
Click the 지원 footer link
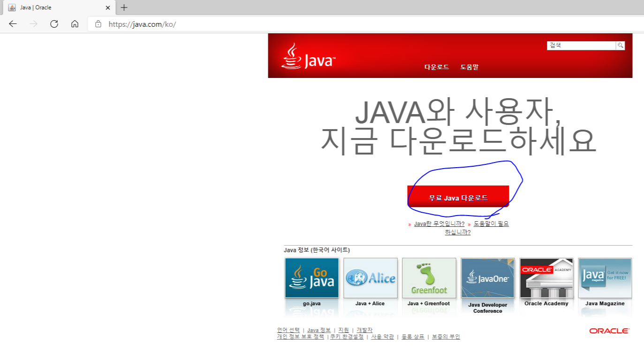[344, 330]
